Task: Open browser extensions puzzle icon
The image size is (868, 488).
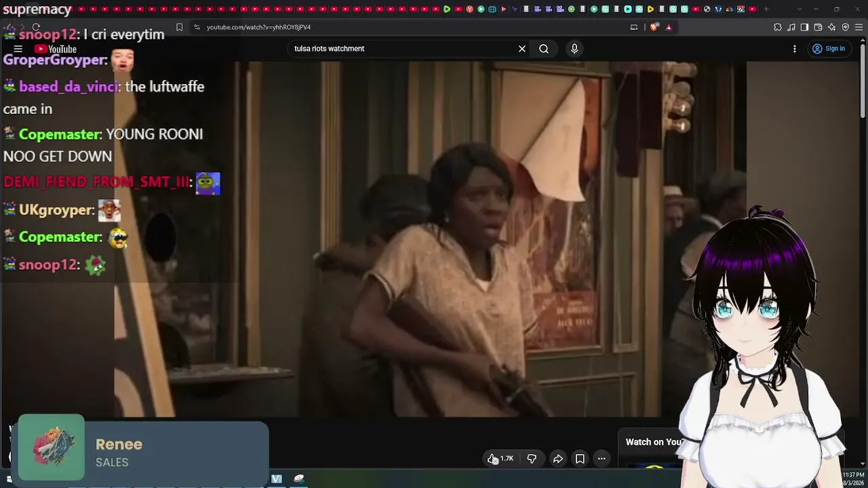Action: tap(778, 27)
